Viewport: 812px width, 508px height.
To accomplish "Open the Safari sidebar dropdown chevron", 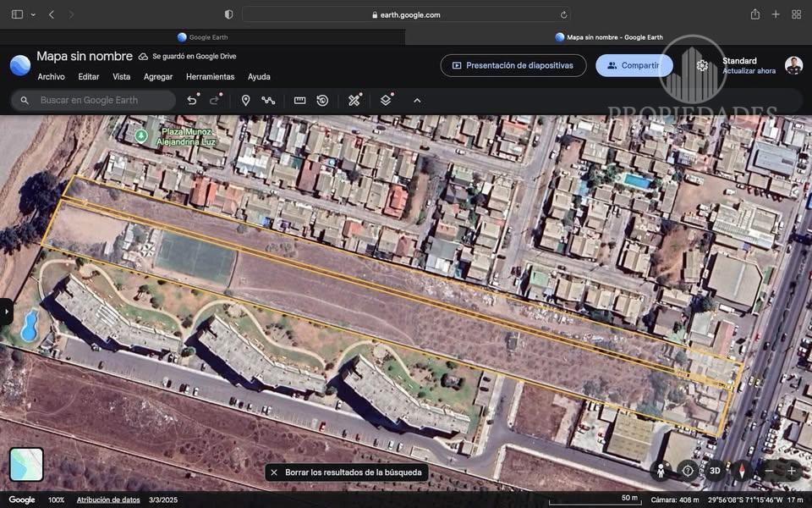I will [33, 14].
